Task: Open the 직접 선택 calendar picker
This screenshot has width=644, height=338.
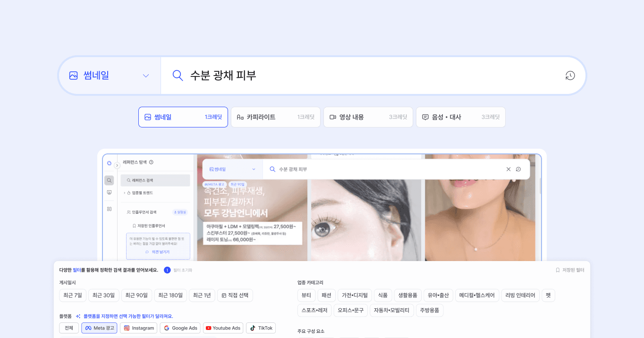Action: (235, 296)
